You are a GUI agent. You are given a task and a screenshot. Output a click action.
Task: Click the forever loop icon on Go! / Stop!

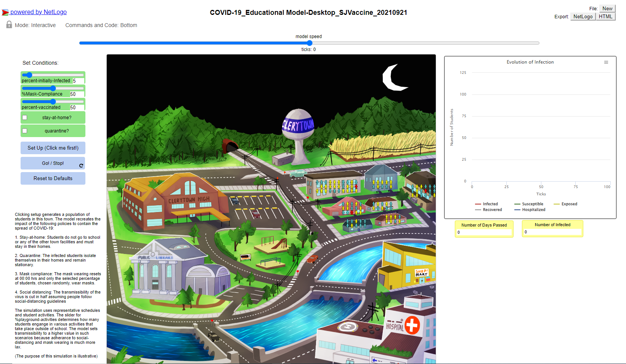click(x=81, y=166)
